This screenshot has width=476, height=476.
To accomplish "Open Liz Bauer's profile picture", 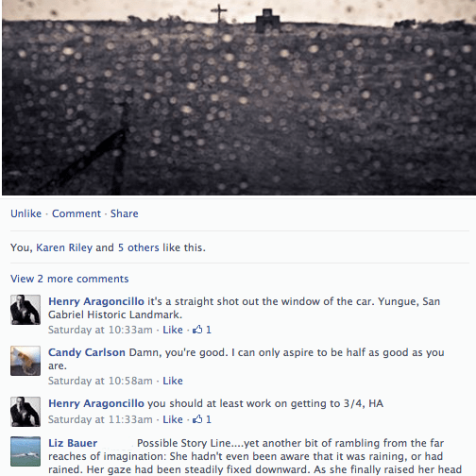I will (x=25, y=451).
